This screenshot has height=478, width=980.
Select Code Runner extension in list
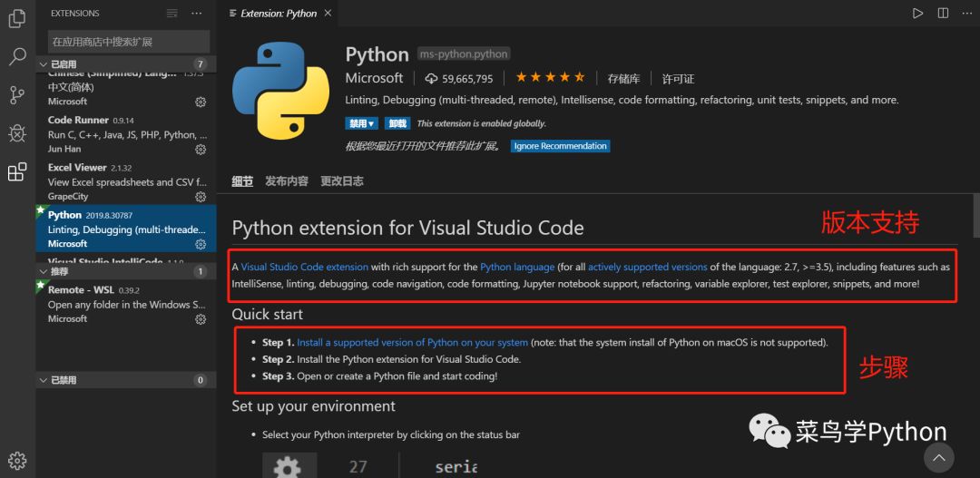click(x=126, y=134)
